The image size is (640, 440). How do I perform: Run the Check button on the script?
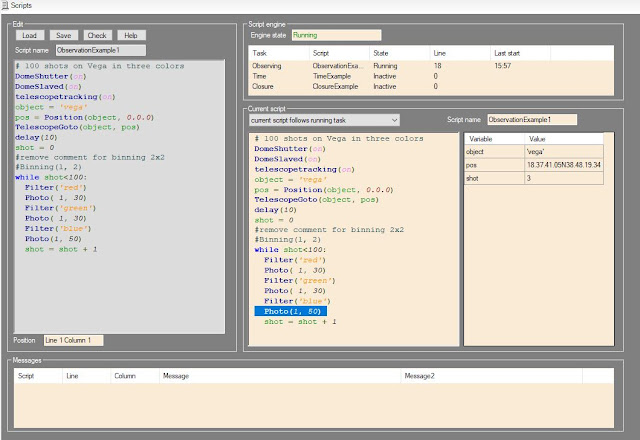[97, 34]
